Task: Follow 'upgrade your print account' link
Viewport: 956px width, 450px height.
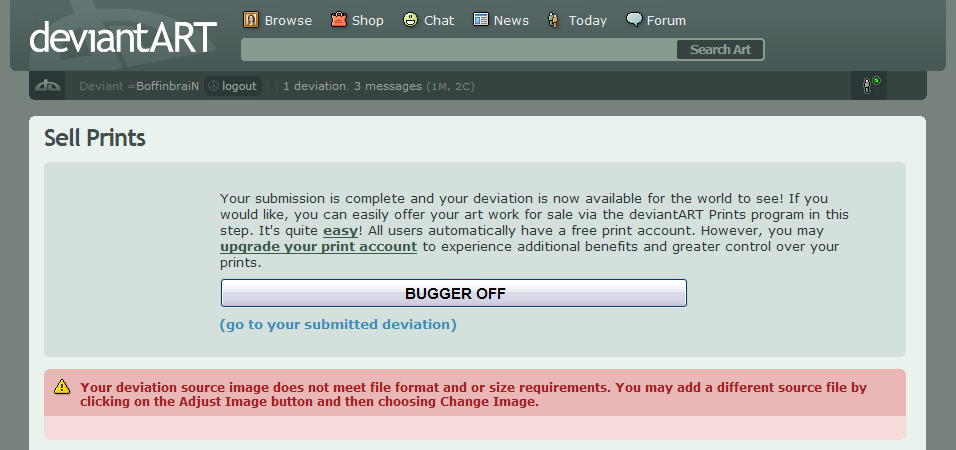Action: tap(318, 247)
